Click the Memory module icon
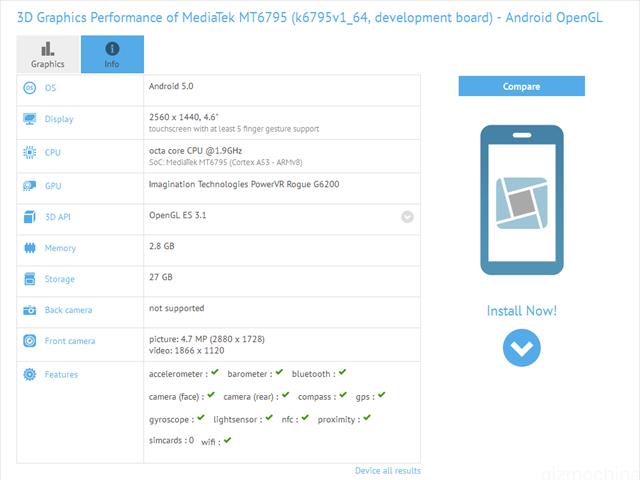This screenshot has width=640, height=480. click(x=29, y=248)
